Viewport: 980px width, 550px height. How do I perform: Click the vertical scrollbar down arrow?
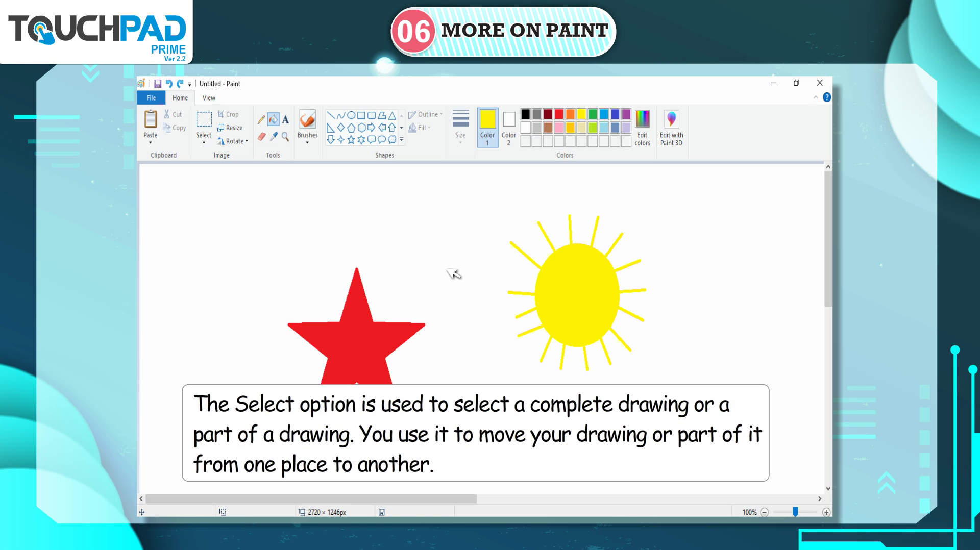pyautogui.click(x=828, y=489)
